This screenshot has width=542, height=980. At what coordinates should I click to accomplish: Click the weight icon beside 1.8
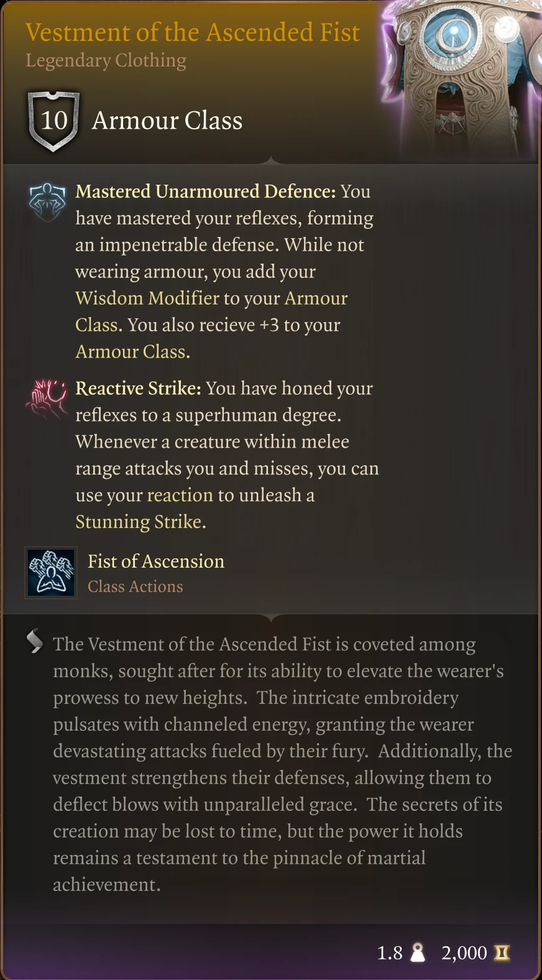418,953
